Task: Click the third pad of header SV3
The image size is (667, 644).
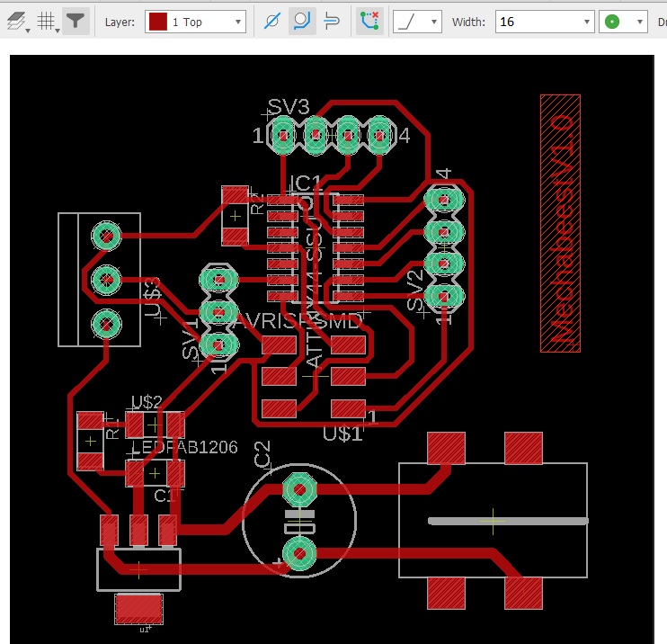Action: pyautogui.click(x=348, y=135)
